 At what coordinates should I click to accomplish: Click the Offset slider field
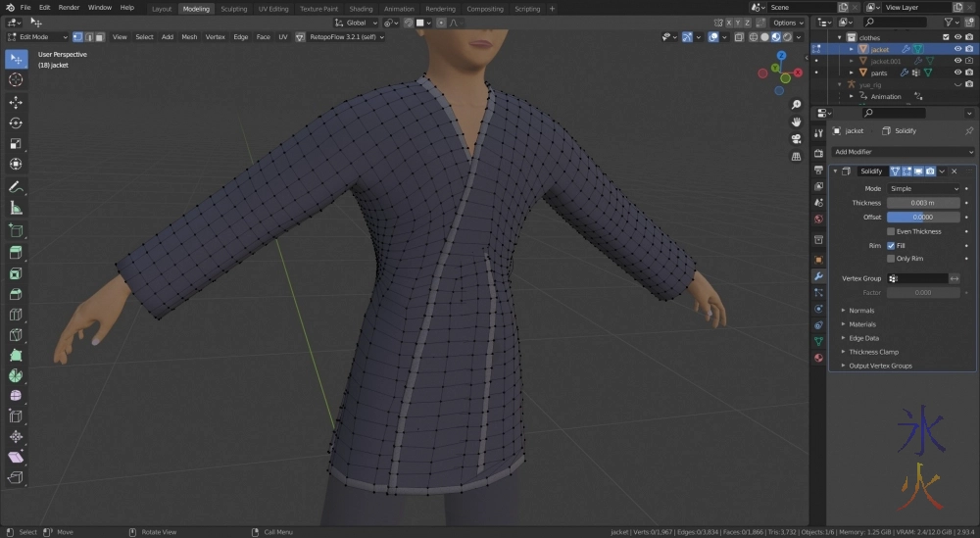(922, 217)
